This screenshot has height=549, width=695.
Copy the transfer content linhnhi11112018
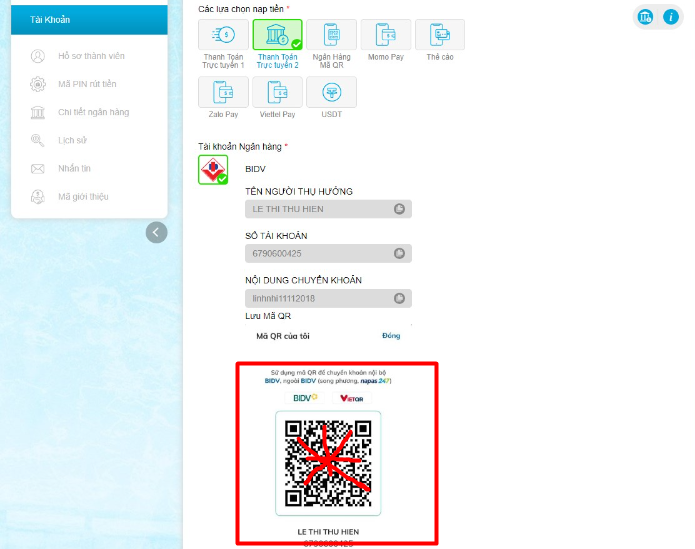pyautogui.click(x=399, y=298)
